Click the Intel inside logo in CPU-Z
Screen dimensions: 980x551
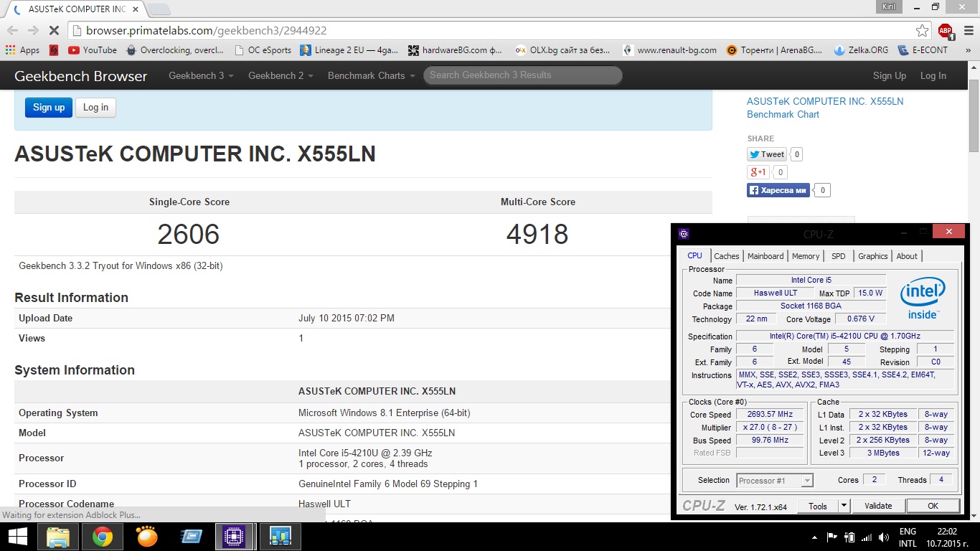(x=923, y=298)
